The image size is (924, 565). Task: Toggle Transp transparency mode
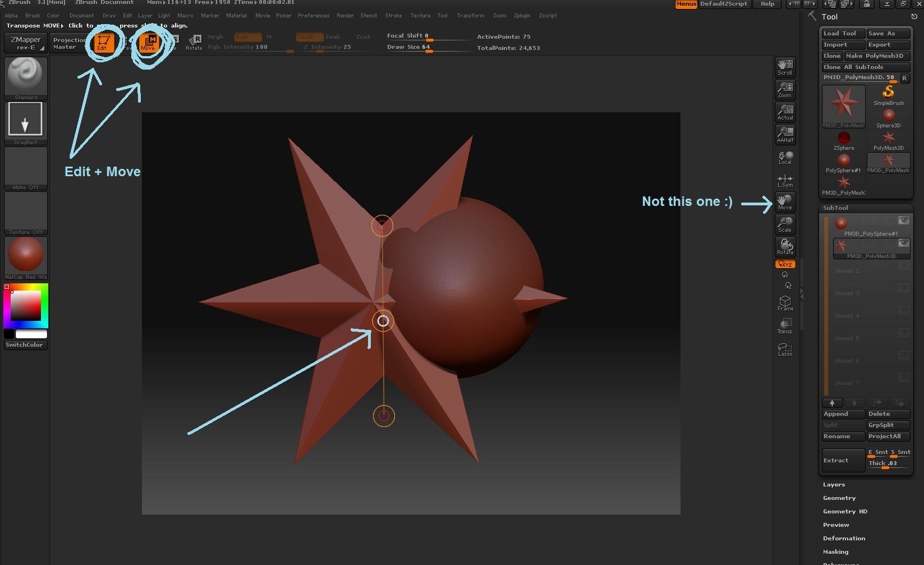(x=785, y=326)
